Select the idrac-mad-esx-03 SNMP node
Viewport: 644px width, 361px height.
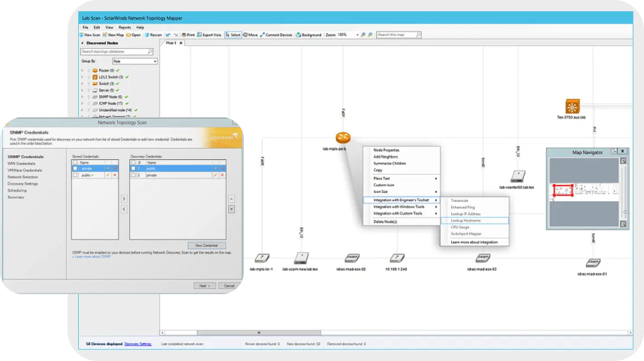click(x=483, y=258)
